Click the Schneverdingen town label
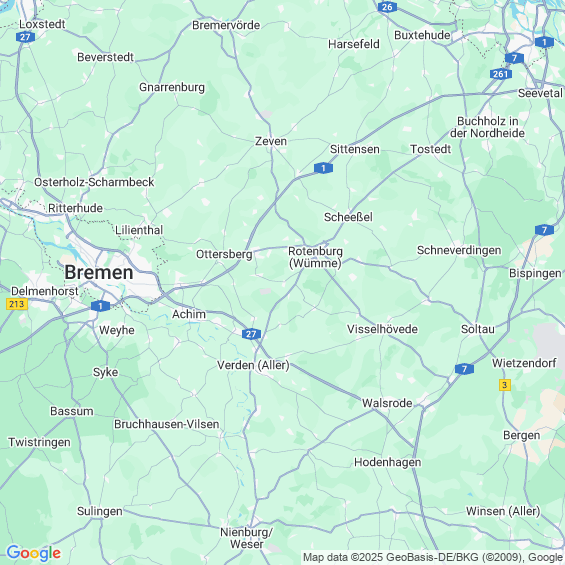The image size is (565, 565). 459,250
